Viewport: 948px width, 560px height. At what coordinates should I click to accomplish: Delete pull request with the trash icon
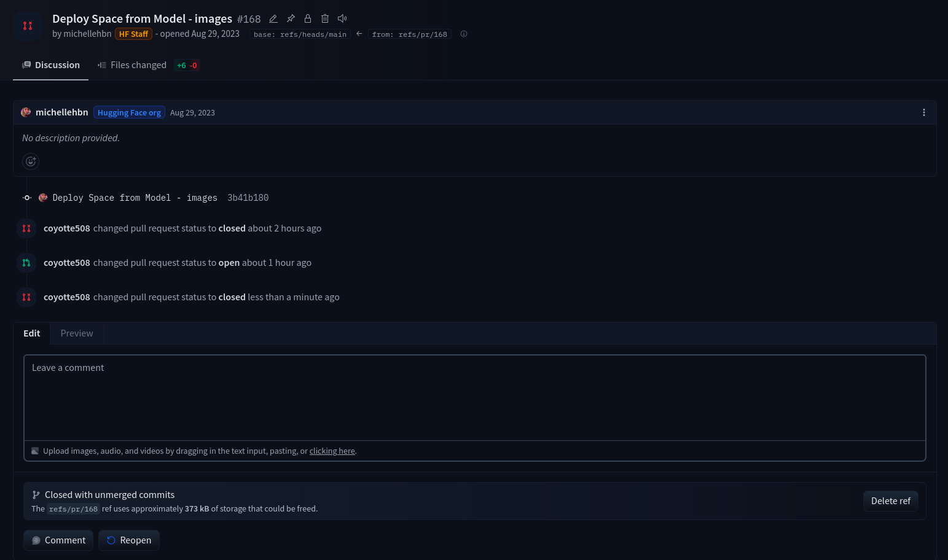point(325,19)
